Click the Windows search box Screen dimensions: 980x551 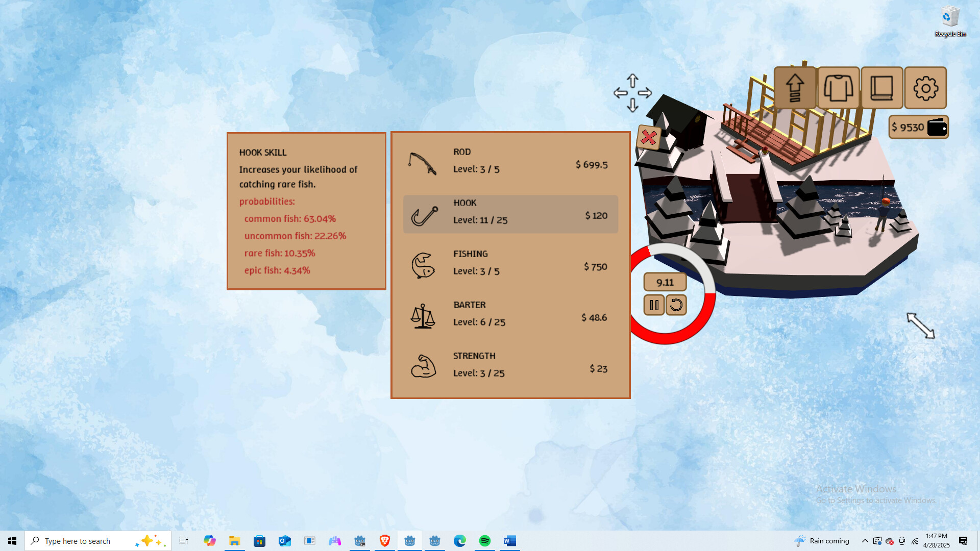tap(87, 541)
